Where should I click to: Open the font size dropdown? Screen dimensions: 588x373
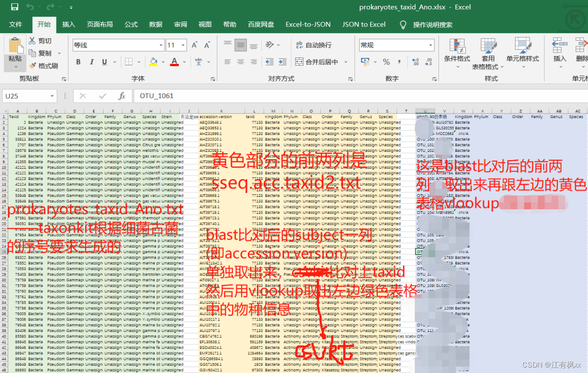(183, 45)
